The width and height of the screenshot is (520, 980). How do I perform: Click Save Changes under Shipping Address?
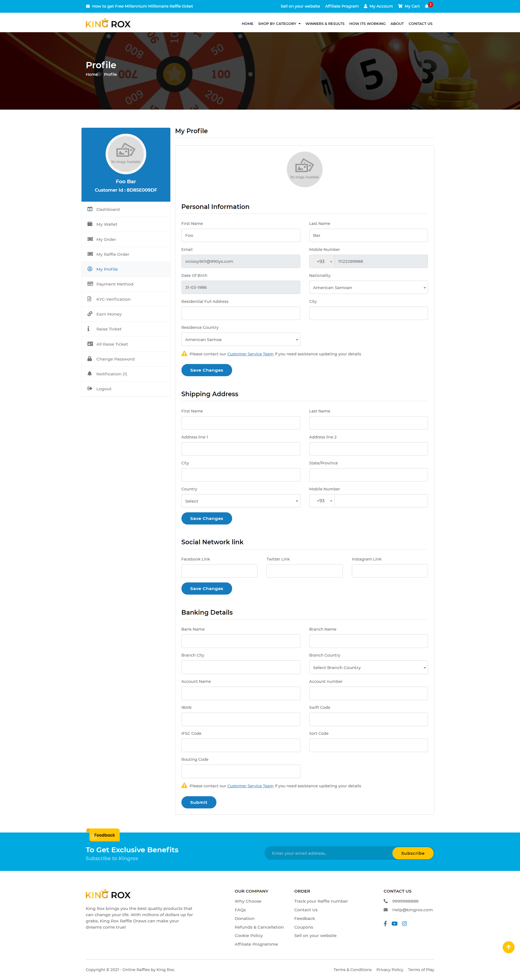pos(207,519)
